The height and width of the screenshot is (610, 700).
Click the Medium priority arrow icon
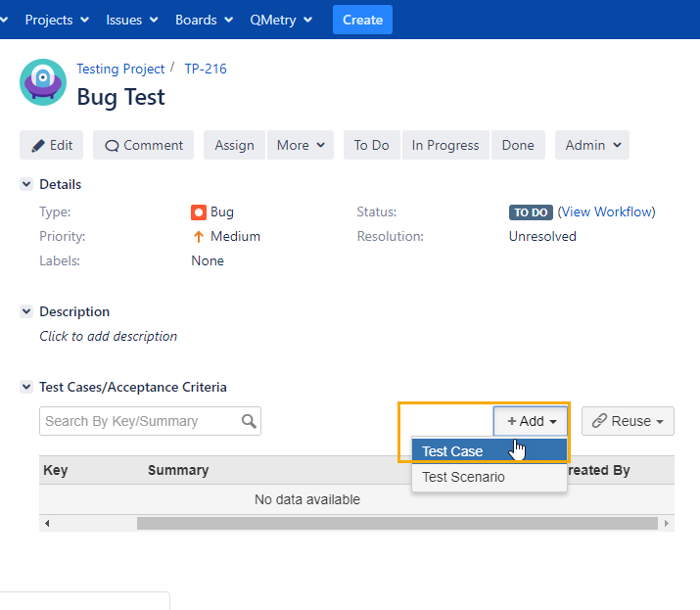(198, 236)
